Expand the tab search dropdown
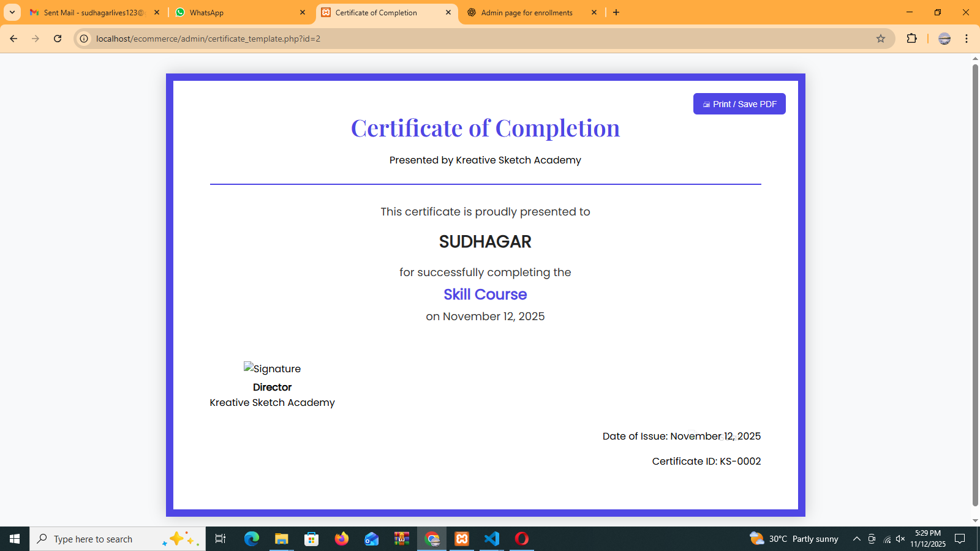 coord(12,12)
